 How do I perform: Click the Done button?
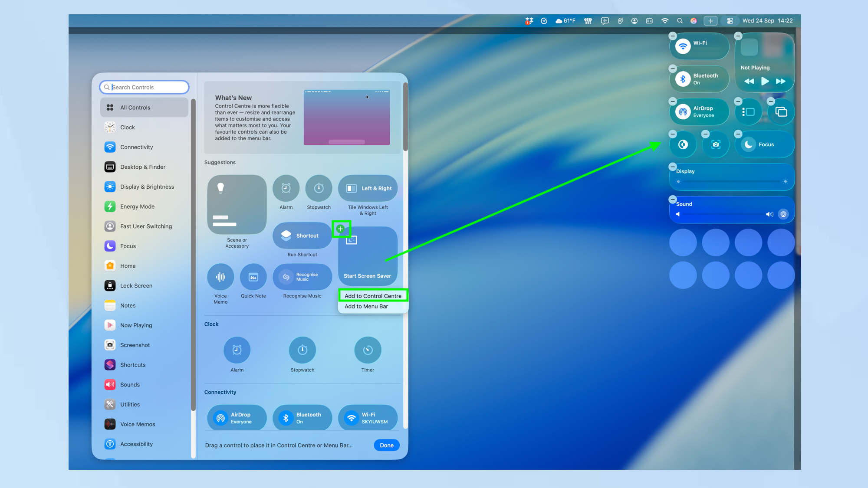[386, 445]
